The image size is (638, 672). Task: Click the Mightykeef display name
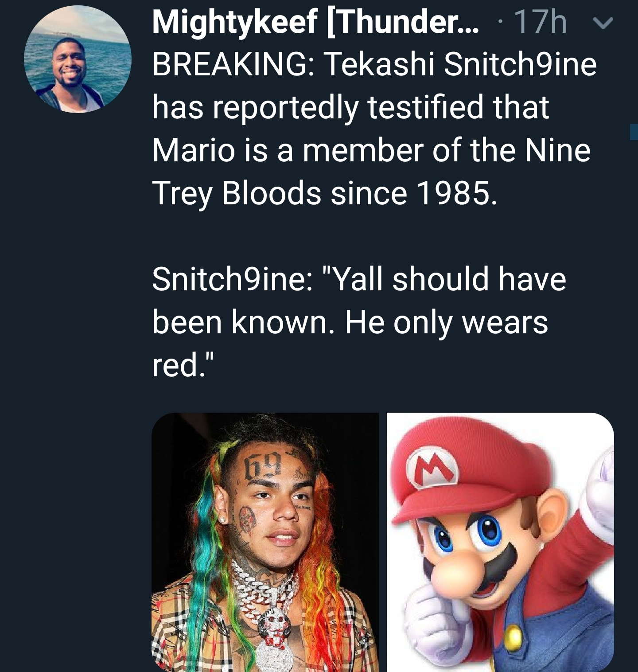315,22
